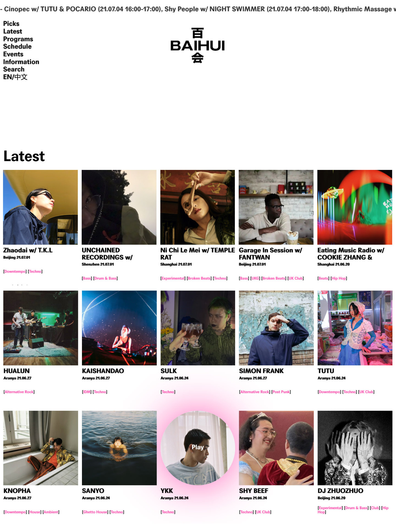The height and width of the screenshot is (532, 396).
Task: Click the Hip Hop tag under Eating Music Radio
Action: coord(339,278)
